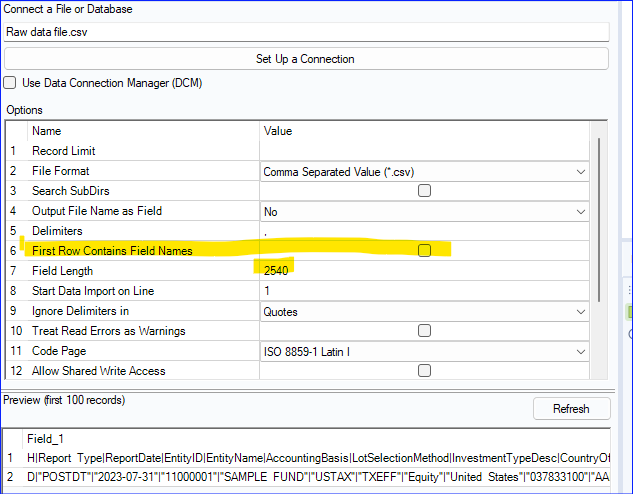
Task: Enable Use Data Connection Manager (DCM) checkbox
Action: coord(11,82)
